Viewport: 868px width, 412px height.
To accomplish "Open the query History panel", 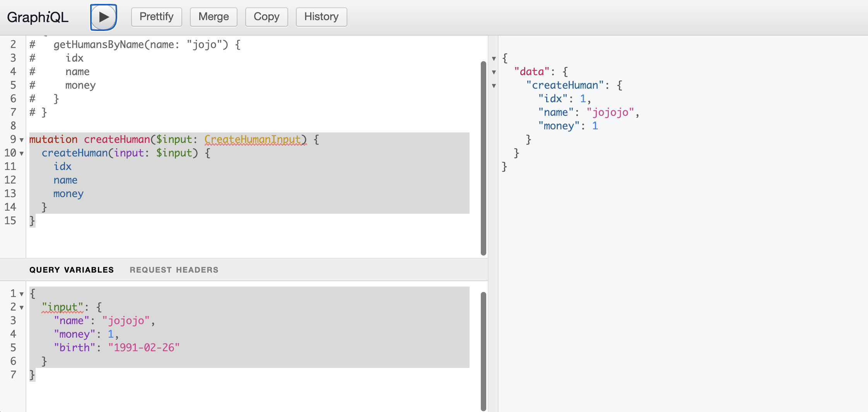I will point(321,17).
